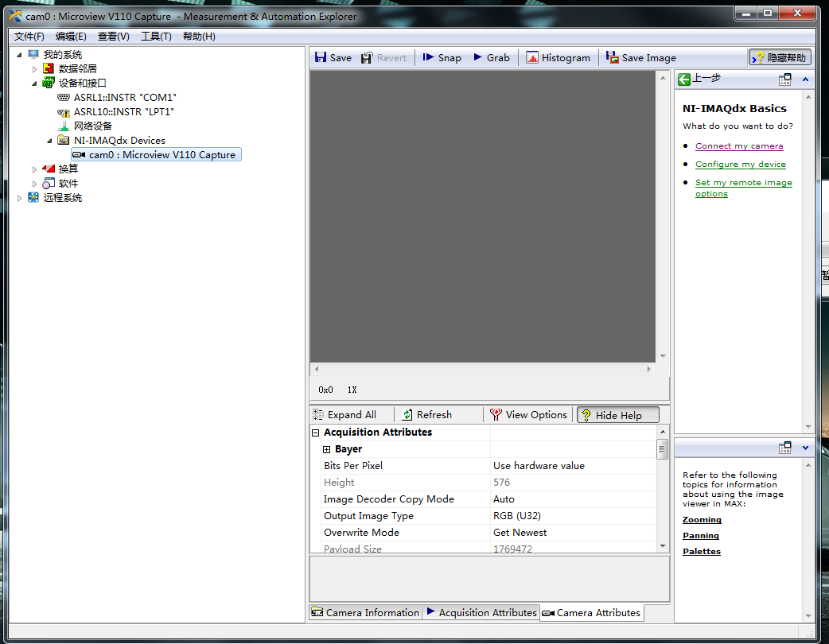Viewport: 829px width, 644px height.
Task: Click the green back arrow in help
Action: tap(684, 79)
